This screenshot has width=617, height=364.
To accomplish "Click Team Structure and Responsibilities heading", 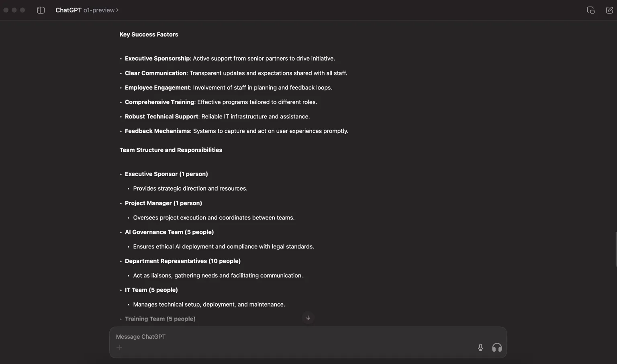I will pos(171,150).
